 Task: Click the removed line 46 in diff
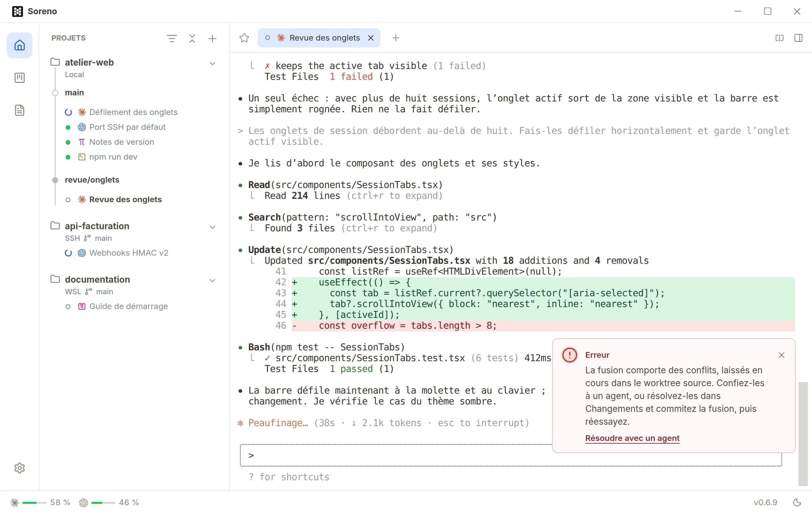(x=543, y=326)
